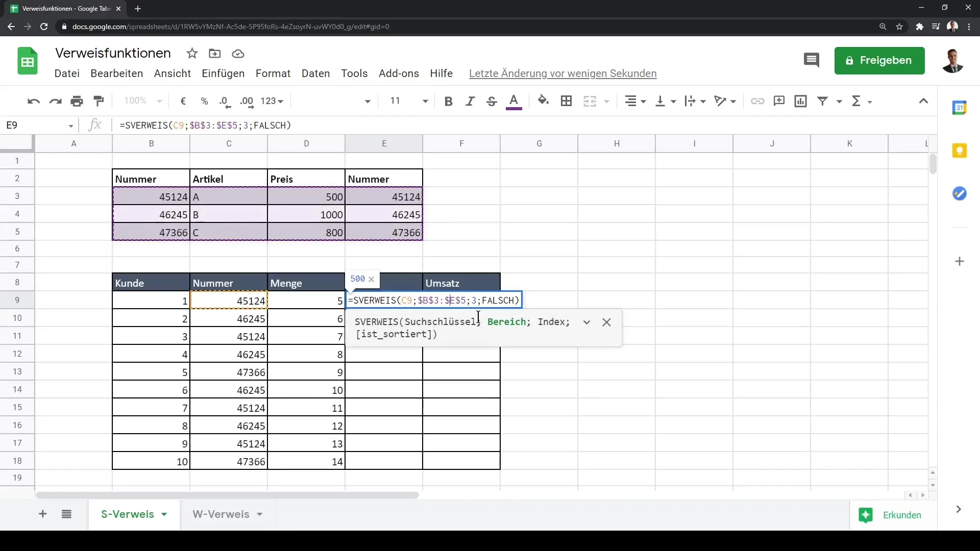Image resolution: width=980 pixels, height=551 pixels.
Task: Open the Hilfe menu
Action: point(441,73)
